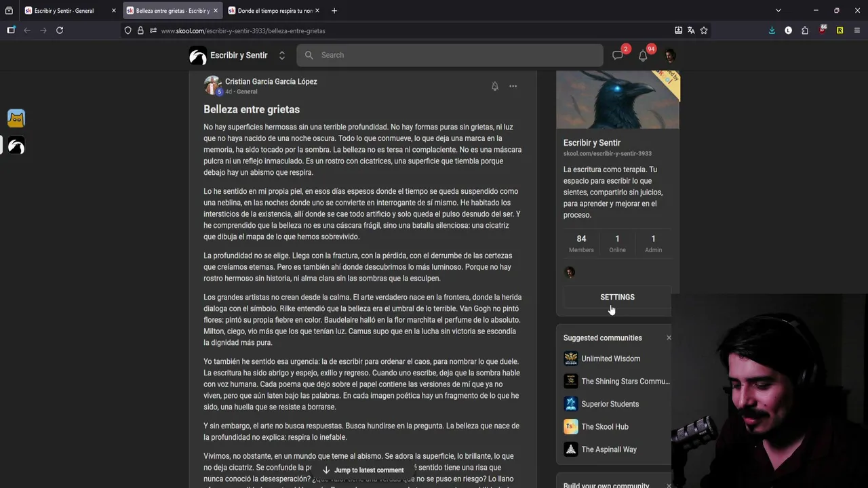Click the raven cover image

(618, 100)
